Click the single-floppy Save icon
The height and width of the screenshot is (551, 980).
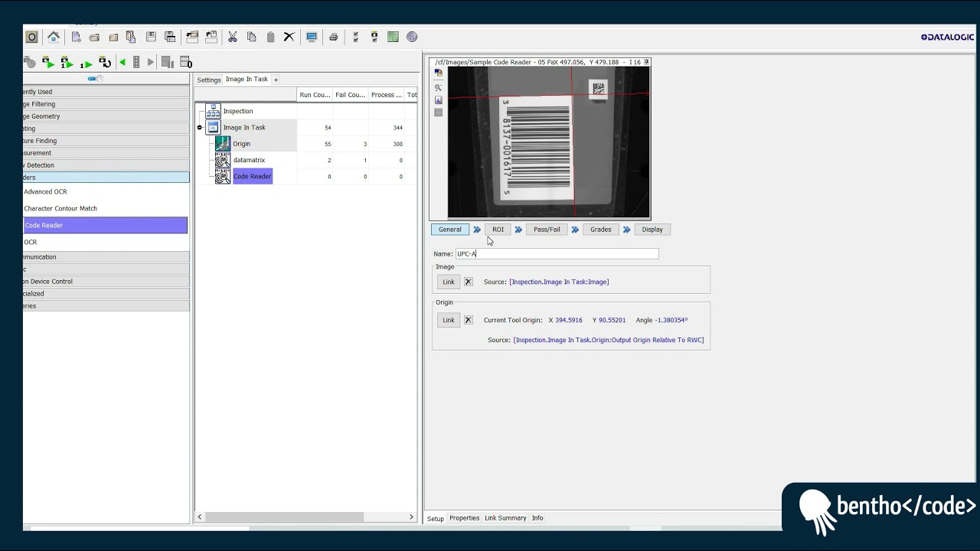coord(151,37)
